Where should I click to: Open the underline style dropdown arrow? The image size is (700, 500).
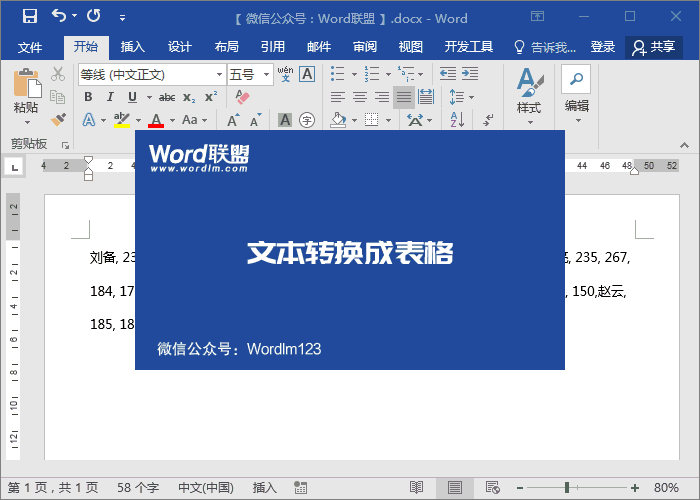pos(149,97)
